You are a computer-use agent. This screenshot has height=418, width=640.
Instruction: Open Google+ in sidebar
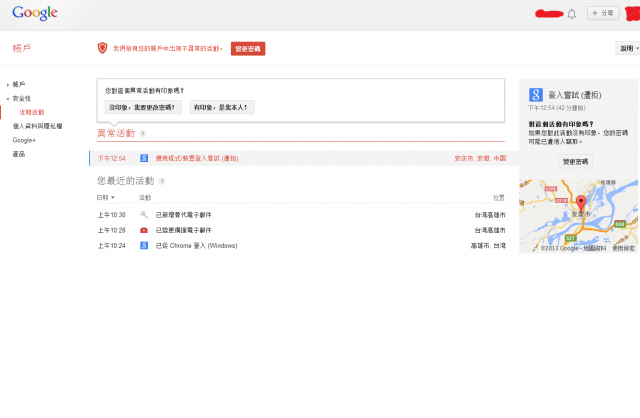pos(24,140)
